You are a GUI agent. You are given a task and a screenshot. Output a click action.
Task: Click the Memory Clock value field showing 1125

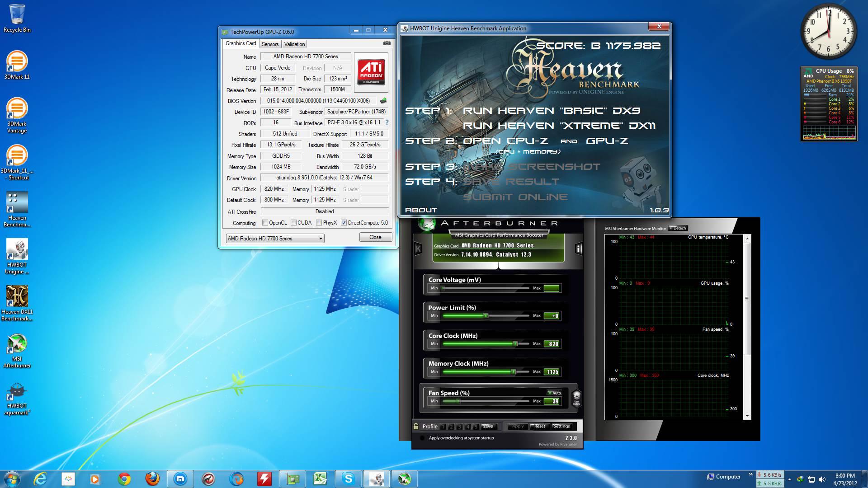coord(552,372)
